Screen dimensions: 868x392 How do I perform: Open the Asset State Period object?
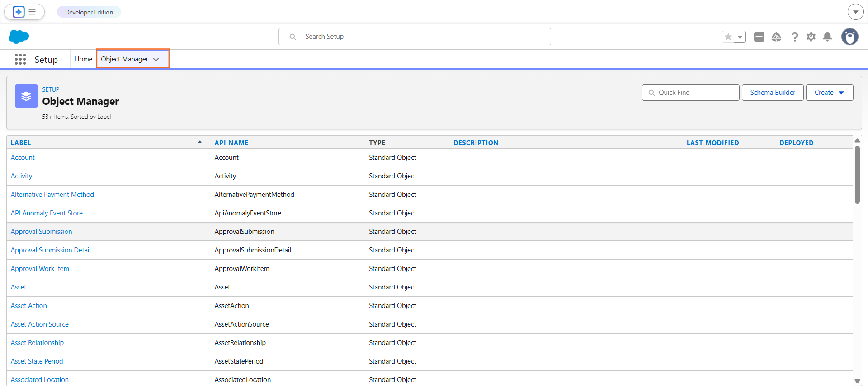[37, 361]
